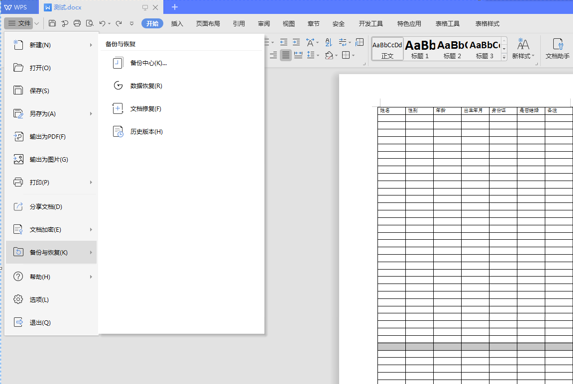The width and height of the screenshot is (573, 384).
Task: Select 打开(O) in the file menu
Action: (52, 68)
